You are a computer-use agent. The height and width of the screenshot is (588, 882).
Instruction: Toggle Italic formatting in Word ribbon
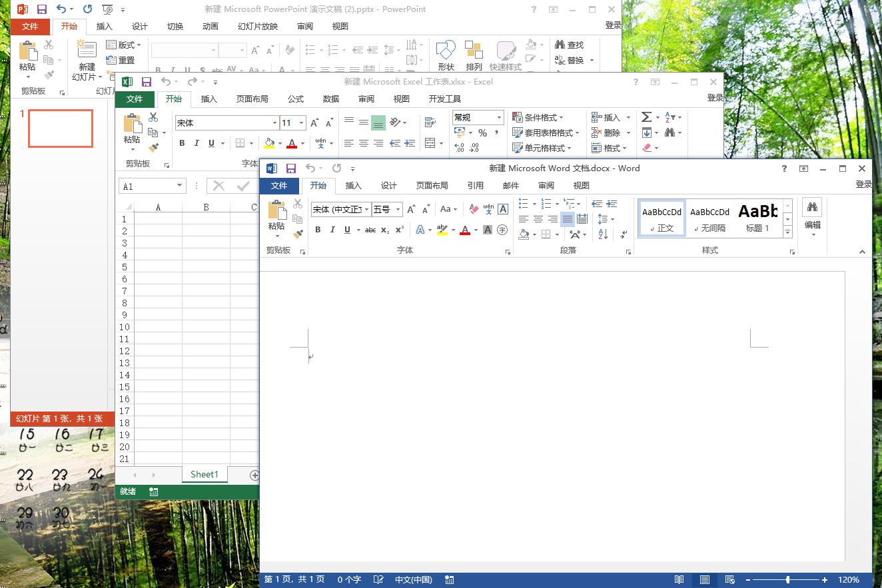click(332, 230)
